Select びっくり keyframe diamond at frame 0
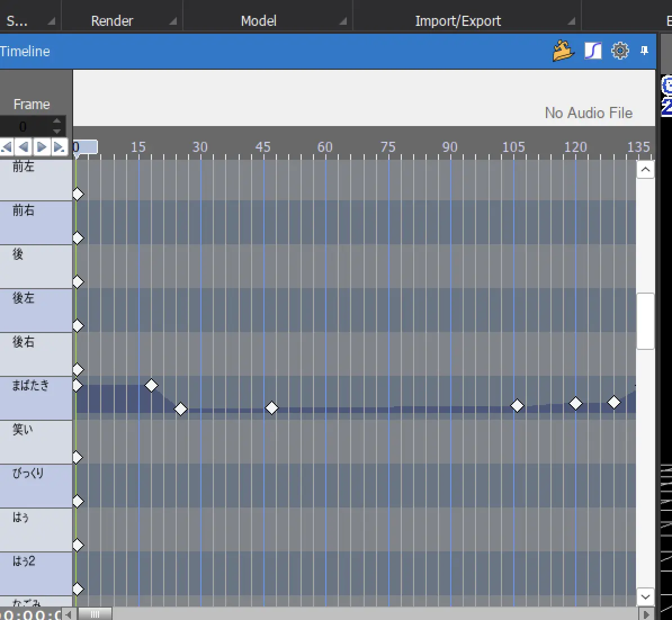672x620 pixels. pyautogui.click(x=78, y=501)
